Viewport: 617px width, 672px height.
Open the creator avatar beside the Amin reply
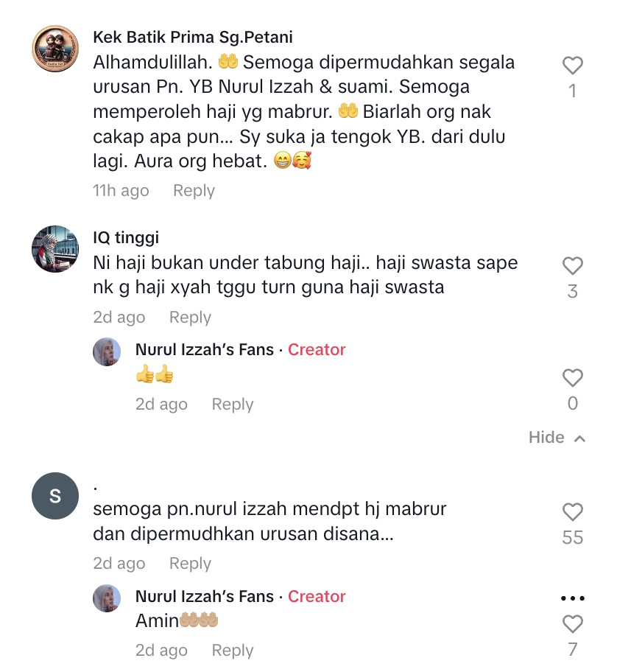click(107, 598)
